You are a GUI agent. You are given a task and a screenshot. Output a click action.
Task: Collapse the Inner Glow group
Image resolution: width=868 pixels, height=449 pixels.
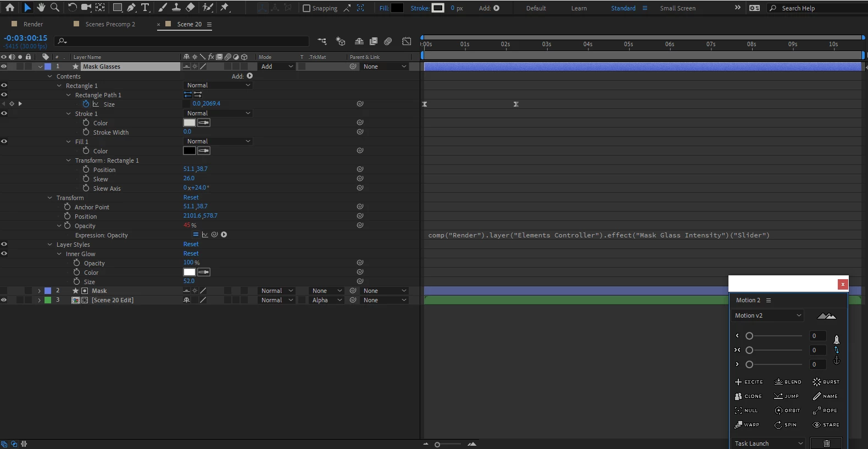click(x=59, y=254)
